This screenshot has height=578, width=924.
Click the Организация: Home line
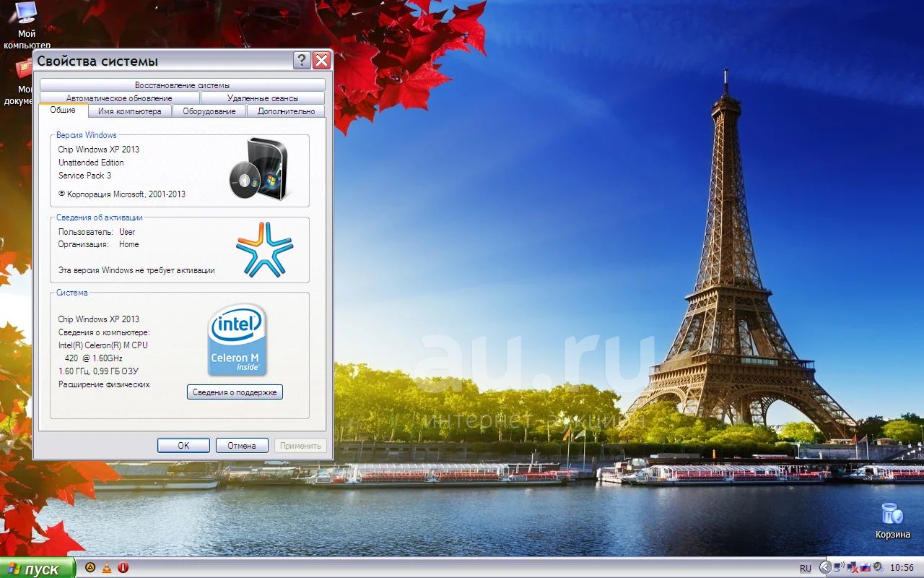[x=99, y=244]
